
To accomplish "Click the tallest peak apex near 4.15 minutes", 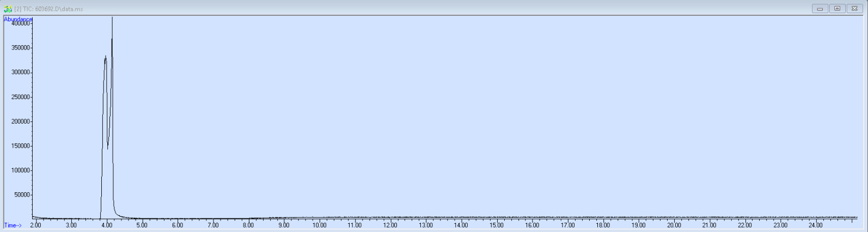I will coord(112,18).
